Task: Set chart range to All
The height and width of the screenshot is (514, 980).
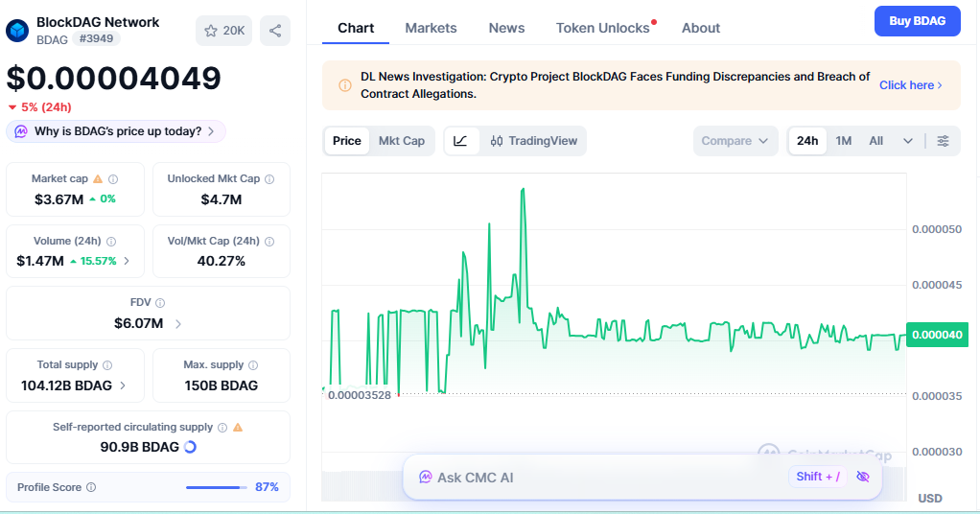Action: point(876,141)
